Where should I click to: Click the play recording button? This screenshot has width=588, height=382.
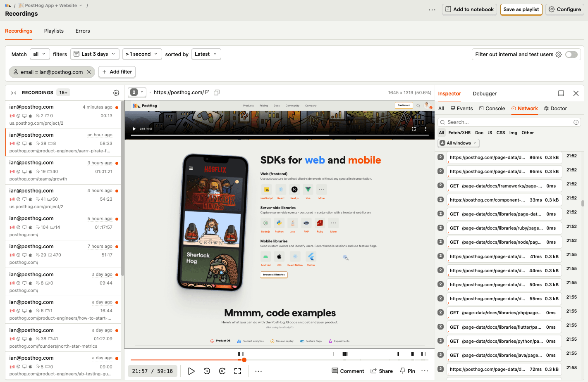click(191, 371)
